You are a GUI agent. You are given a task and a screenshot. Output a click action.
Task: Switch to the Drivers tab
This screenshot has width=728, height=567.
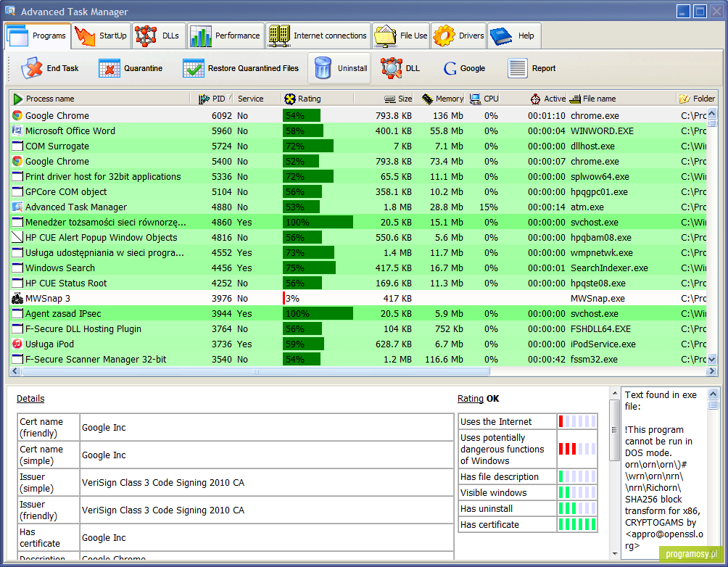459,36
